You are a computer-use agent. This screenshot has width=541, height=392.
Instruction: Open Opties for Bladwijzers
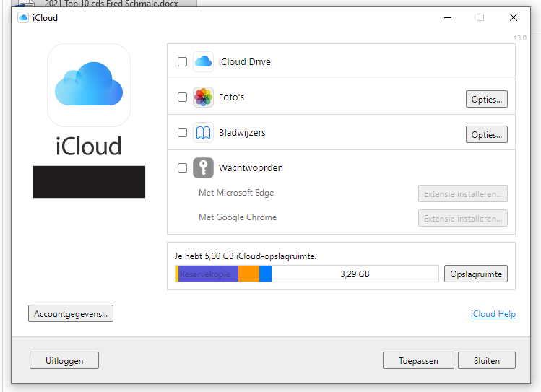(x=487, y=134)
